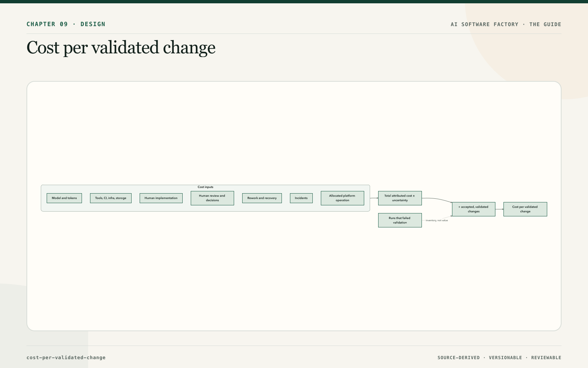Click the 'Cost per validated change' page title
This screenshot has width=588, height=368.
(x=121, y=48)
